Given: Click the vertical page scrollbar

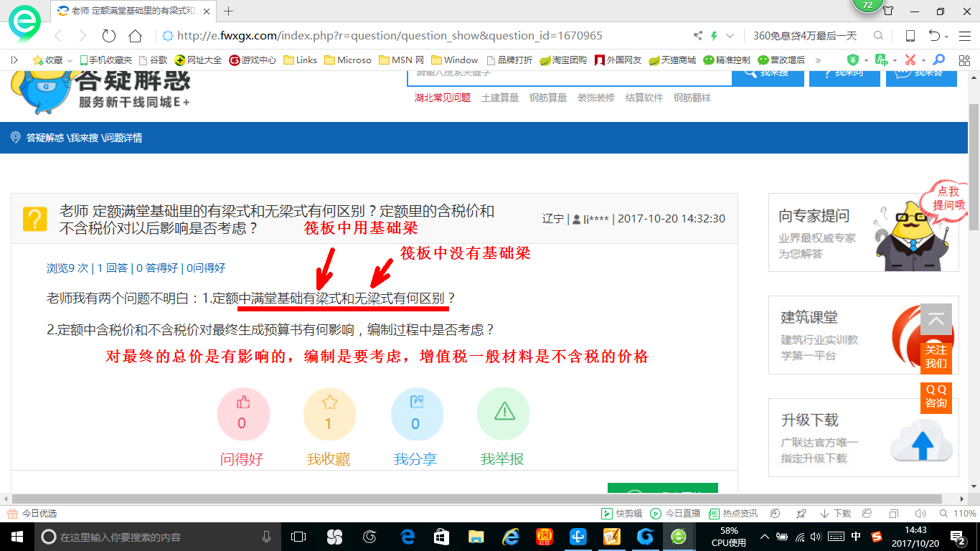Looking at the screenshot, I should [974, 166].
